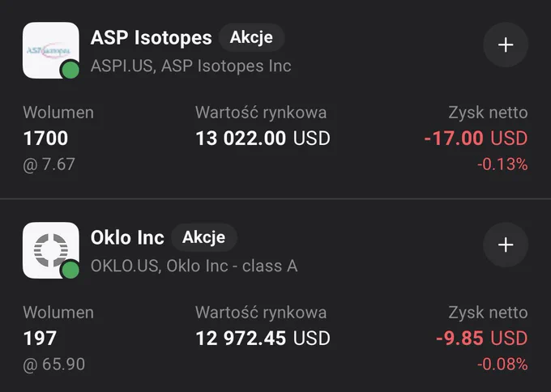Click the @ 65.90 open price

point(53,364)
